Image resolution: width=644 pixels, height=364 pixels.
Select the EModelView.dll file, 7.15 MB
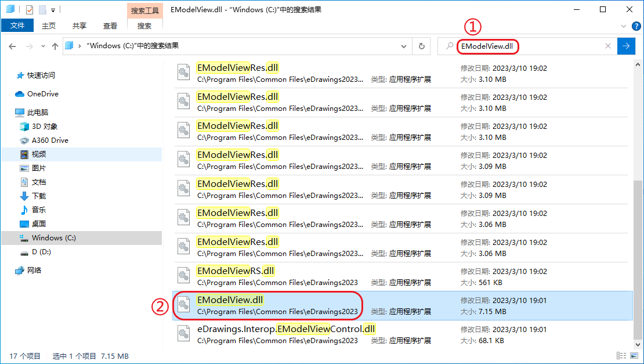[403, 306]
